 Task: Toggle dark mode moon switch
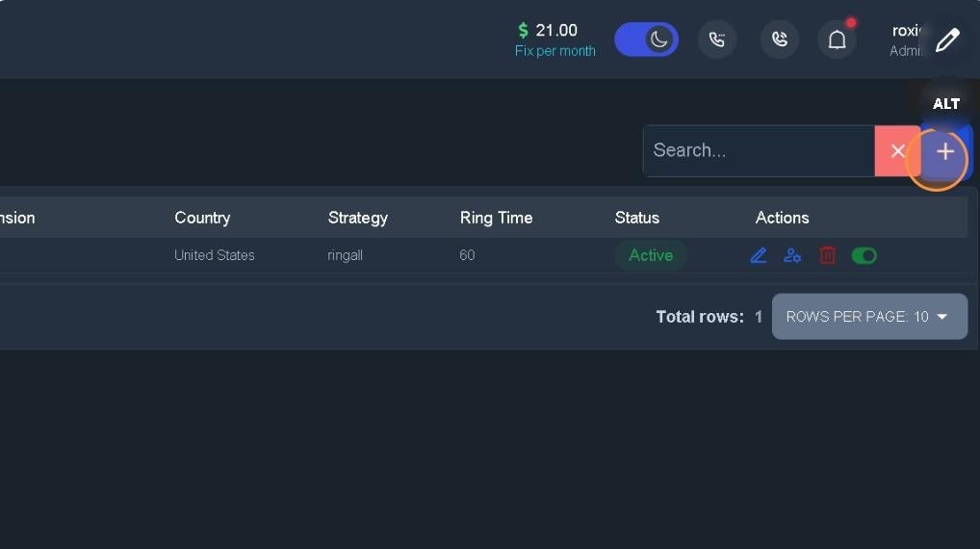click(647, 39)
